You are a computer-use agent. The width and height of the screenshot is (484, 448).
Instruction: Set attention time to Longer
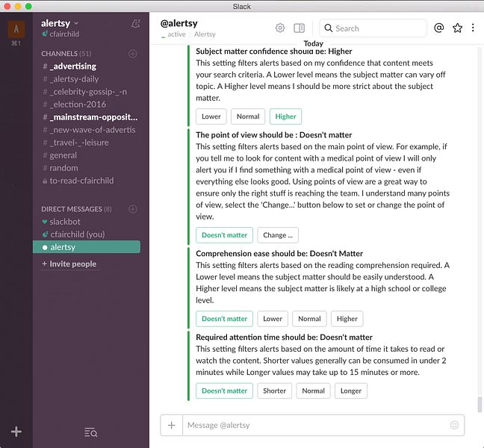[x=351, y=391]
